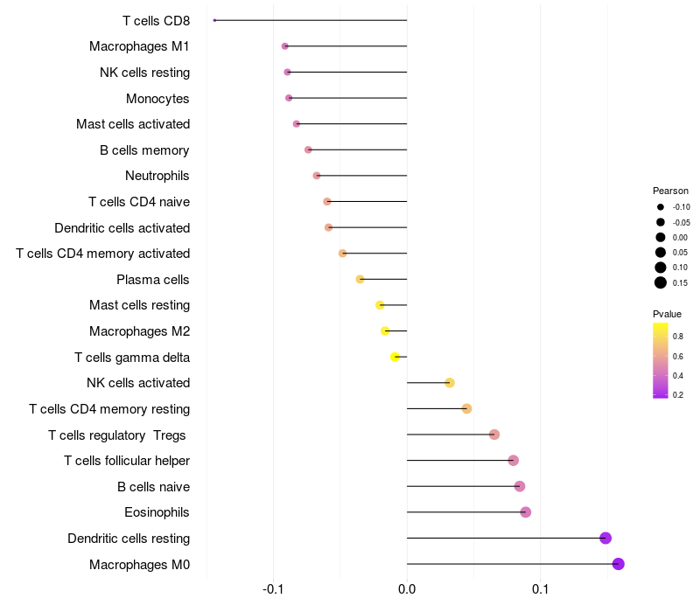The image size is (700, 612).
Task: Click the Pearson legend -0.10 circle
Action: (661, 207)
